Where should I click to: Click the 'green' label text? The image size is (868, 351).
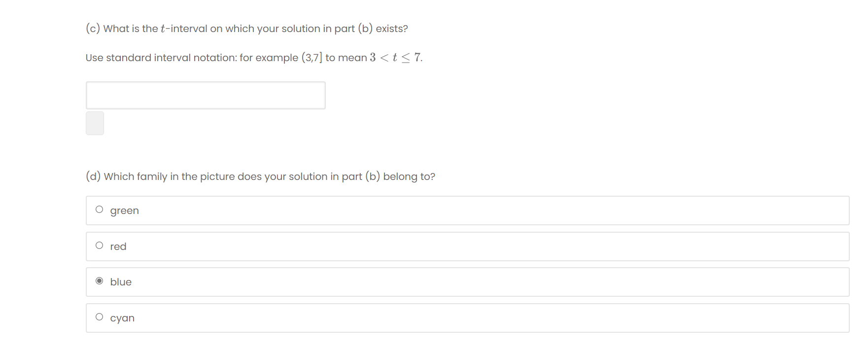coord(124,211)
